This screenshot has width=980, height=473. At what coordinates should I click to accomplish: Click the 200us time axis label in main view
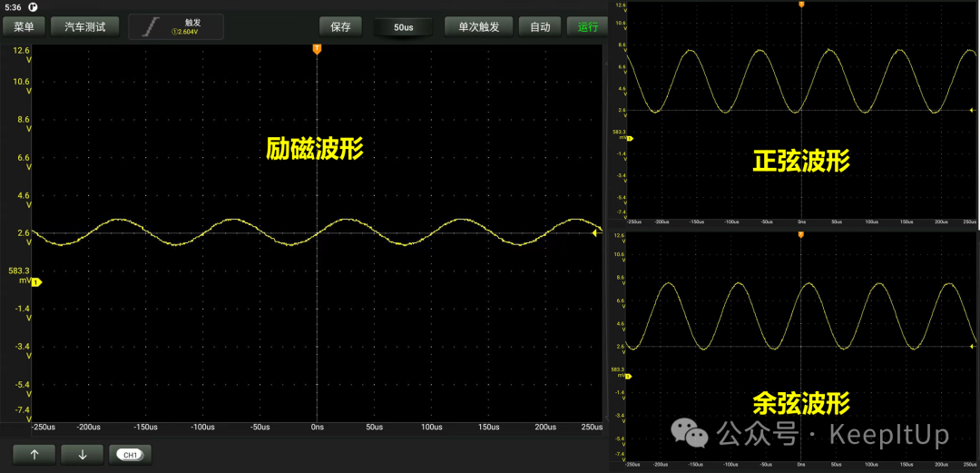point(545,428)
